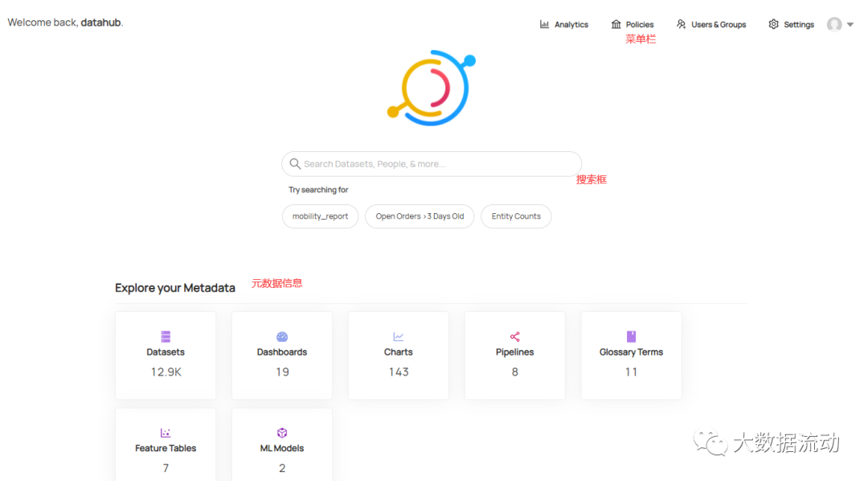
Task: Click the Welcome back, datahub text
Action: (x=65, y=23)
